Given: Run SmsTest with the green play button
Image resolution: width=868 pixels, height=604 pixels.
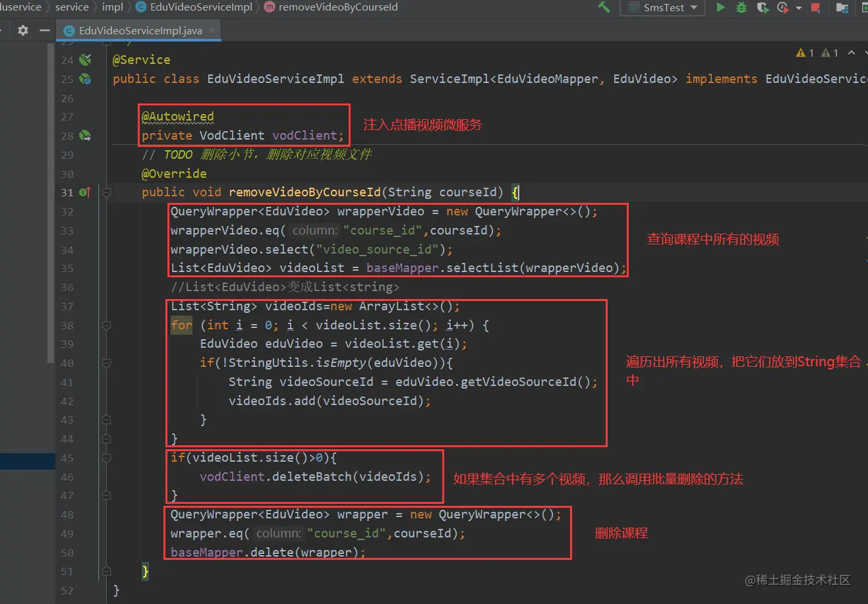Looking at the screenshot, I should point(720,7).
